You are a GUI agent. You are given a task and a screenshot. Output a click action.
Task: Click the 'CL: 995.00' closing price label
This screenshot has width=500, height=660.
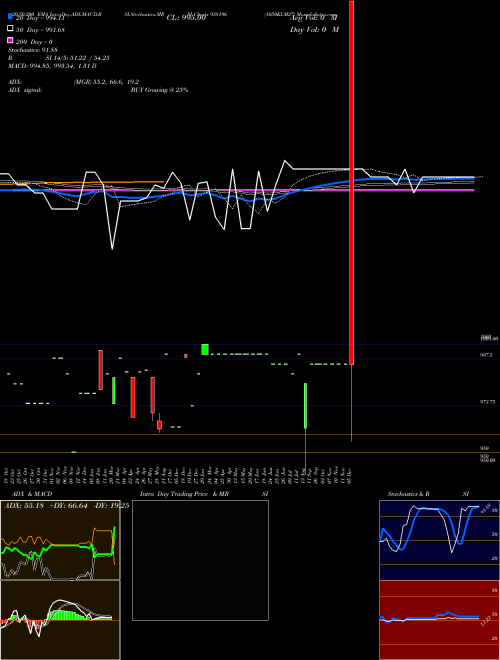point(186,18)
